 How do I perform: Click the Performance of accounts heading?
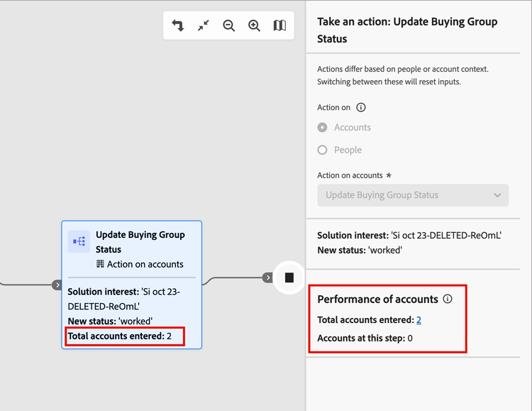tap(377, 299)
